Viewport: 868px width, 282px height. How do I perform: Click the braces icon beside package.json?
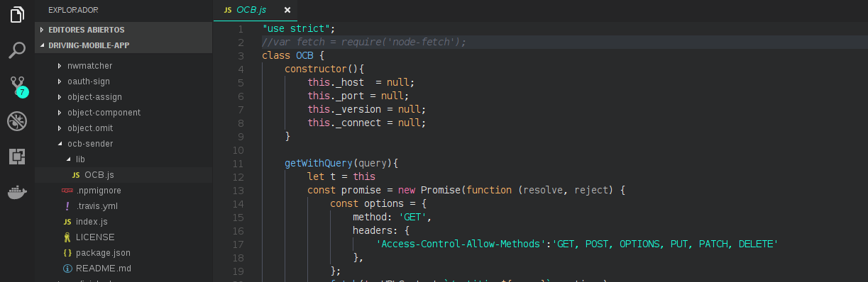point(67,253)
